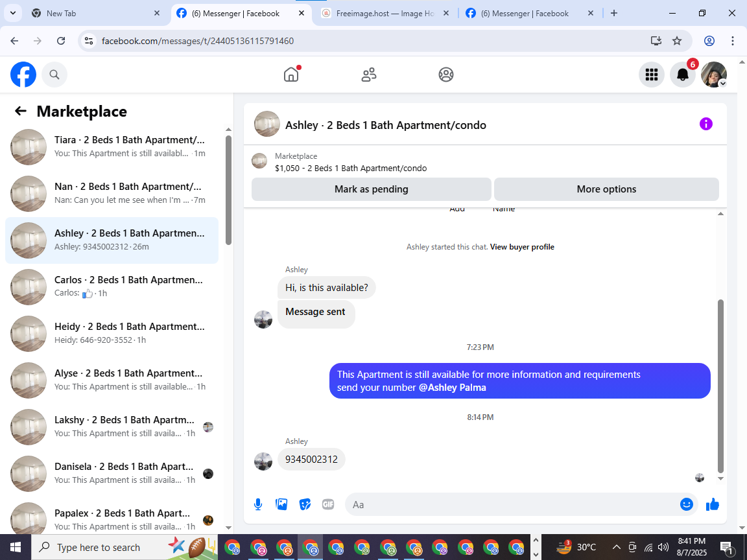747x560 pixels.
Task: Open the emoji picker smiley icon
Action: 687,504
